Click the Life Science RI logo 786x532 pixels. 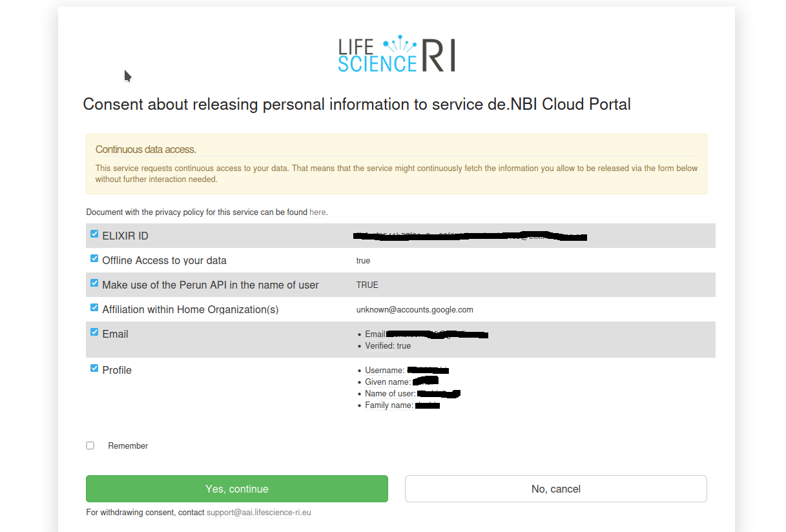coord(397,54)
